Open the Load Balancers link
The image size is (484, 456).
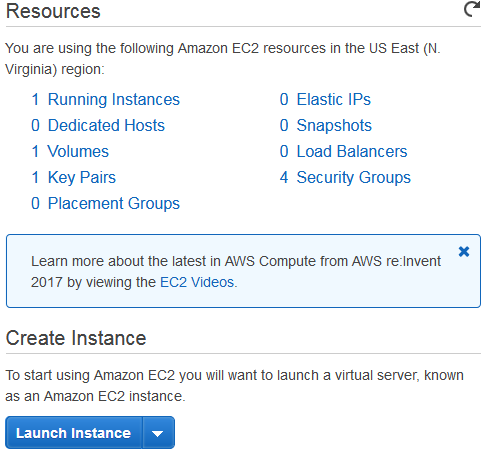point(352,151)
